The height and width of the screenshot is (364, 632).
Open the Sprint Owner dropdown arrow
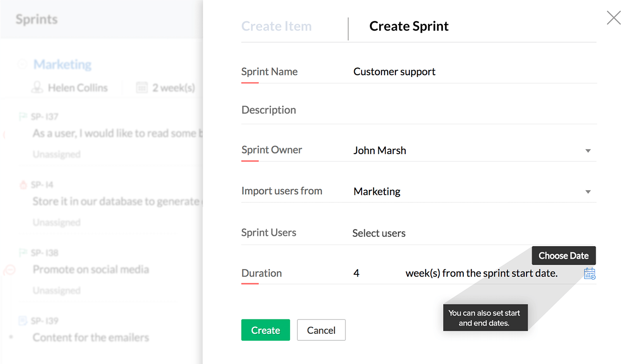point(588,151)
